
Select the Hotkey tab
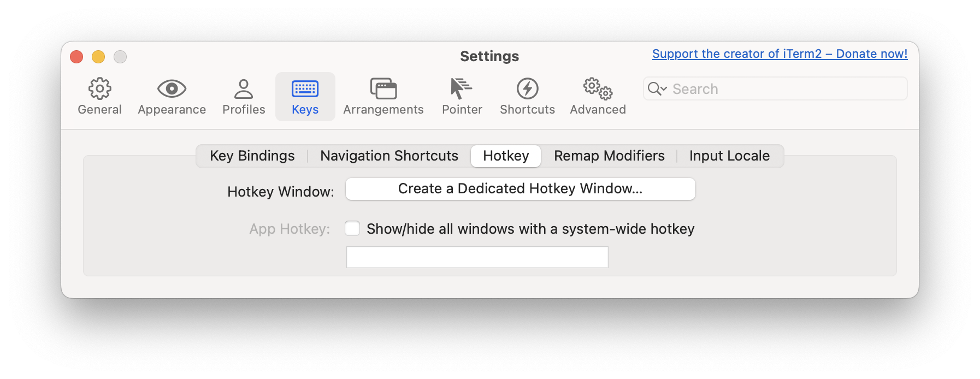pos(506,156)
